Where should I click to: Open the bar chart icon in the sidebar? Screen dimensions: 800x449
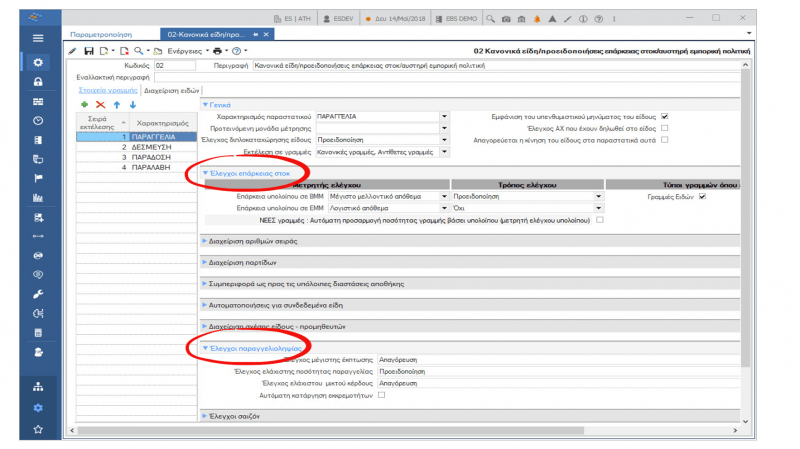coord(38,197)
